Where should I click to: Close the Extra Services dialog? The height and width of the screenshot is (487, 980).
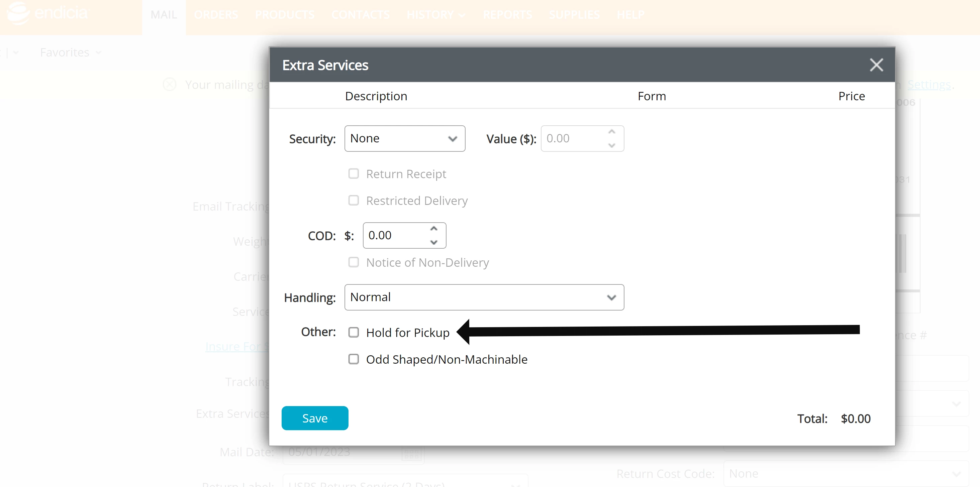(876, 65)
